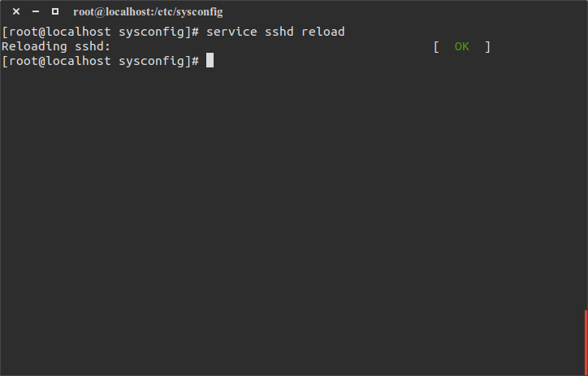Click the right bracket after OK
Screen dimensions: 588x376
coord(487,46)
